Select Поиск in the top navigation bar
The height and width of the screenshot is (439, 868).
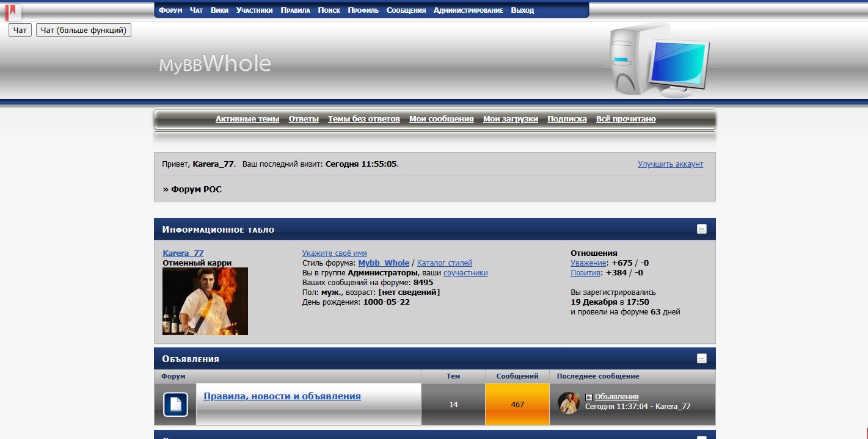(329, 10)
